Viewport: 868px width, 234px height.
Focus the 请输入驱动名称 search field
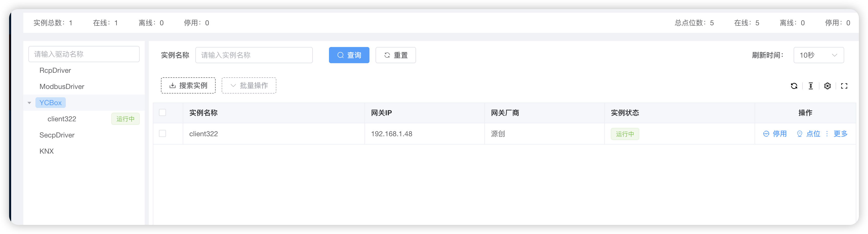pos(84,54)
